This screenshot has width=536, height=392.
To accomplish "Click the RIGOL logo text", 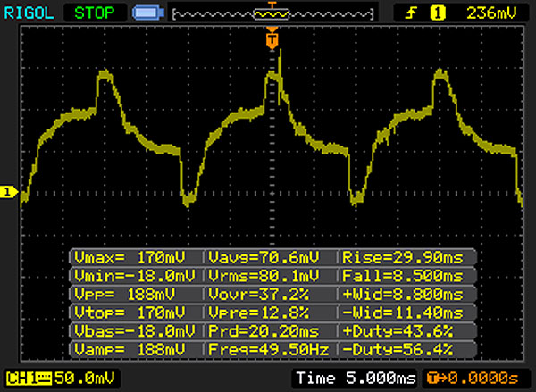I will (29, 13).
